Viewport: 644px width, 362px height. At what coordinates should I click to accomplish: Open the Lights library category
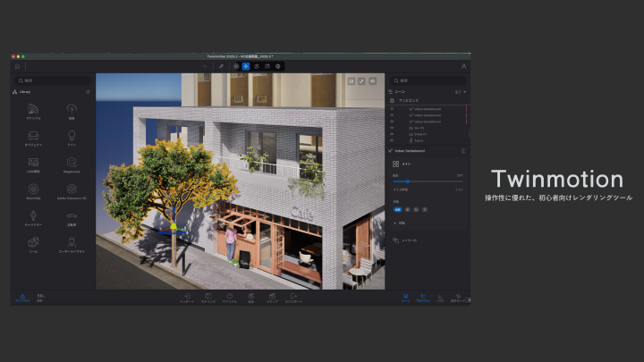(72, 138)
